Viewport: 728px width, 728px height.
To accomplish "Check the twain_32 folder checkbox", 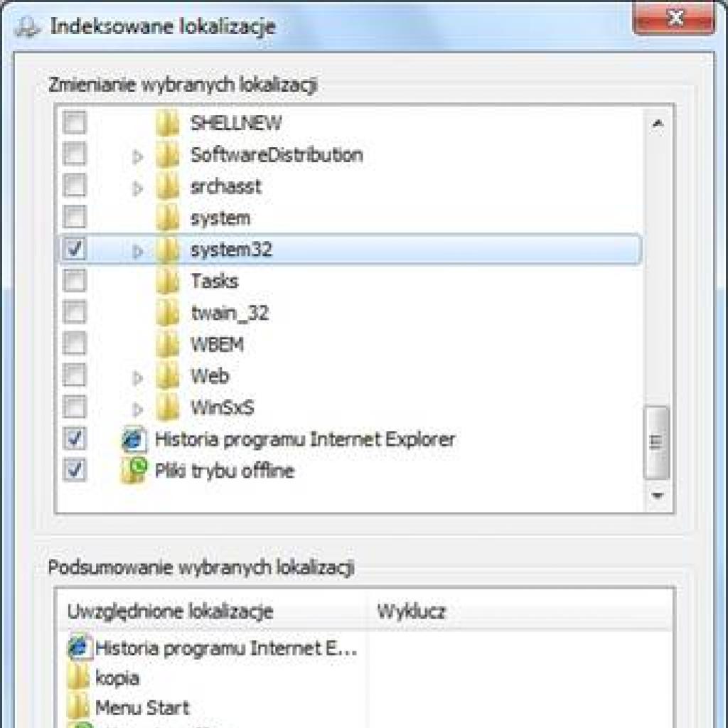I will point(75,313).
